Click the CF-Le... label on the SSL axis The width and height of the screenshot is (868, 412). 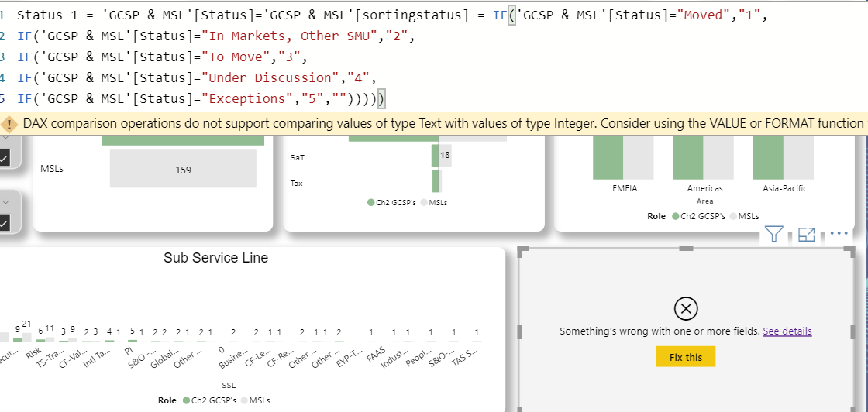259,357
